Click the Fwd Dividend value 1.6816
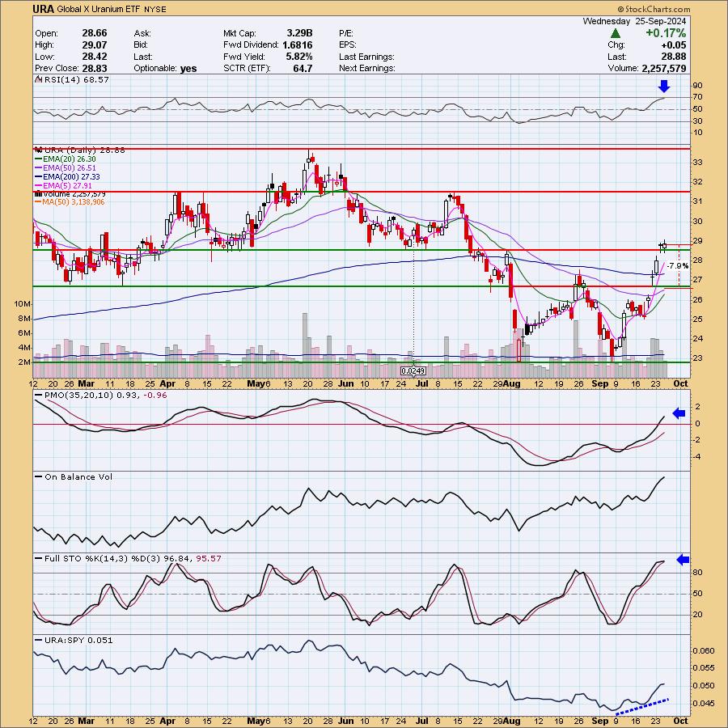This screenshot has height=728, width=728. [x=297, y=45]
